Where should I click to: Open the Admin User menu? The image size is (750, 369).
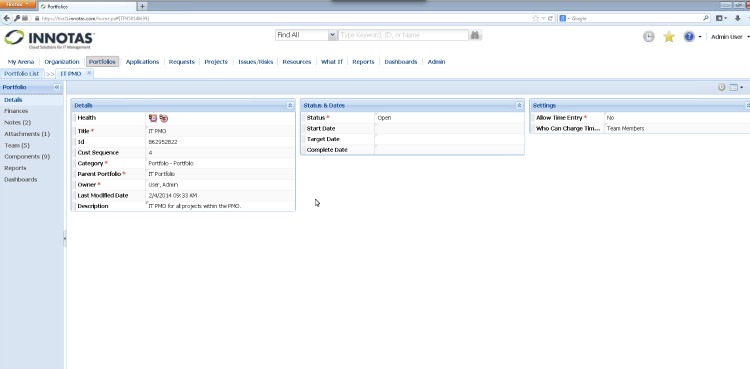coord(729,37)
